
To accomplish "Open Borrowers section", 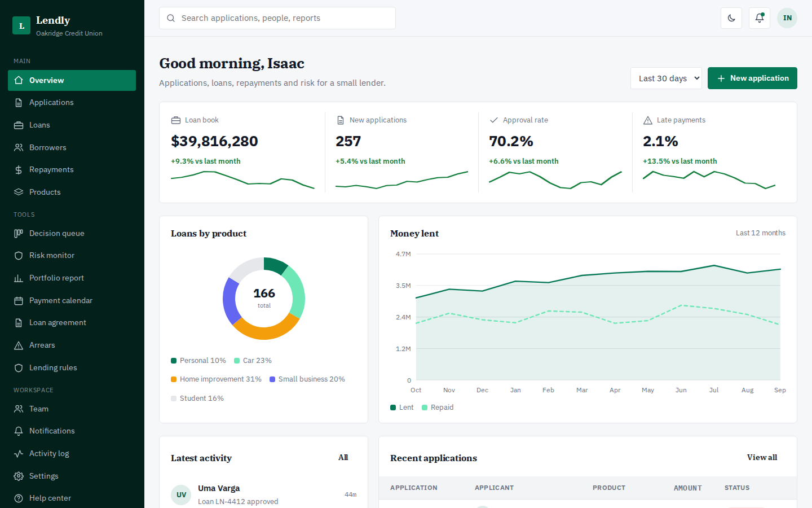I will [x=72, y=147].
